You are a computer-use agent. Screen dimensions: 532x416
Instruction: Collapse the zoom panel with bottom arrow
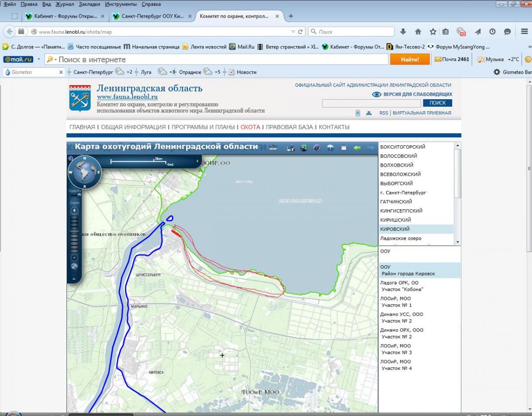[74, 279]
